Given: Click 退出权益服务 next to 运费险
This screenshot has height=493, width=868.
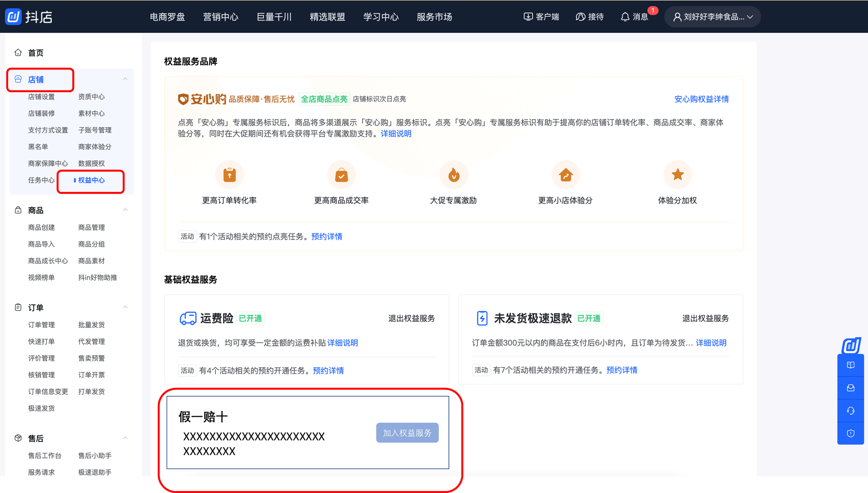Looking at the screenshot, I should (x=411, y=318).
